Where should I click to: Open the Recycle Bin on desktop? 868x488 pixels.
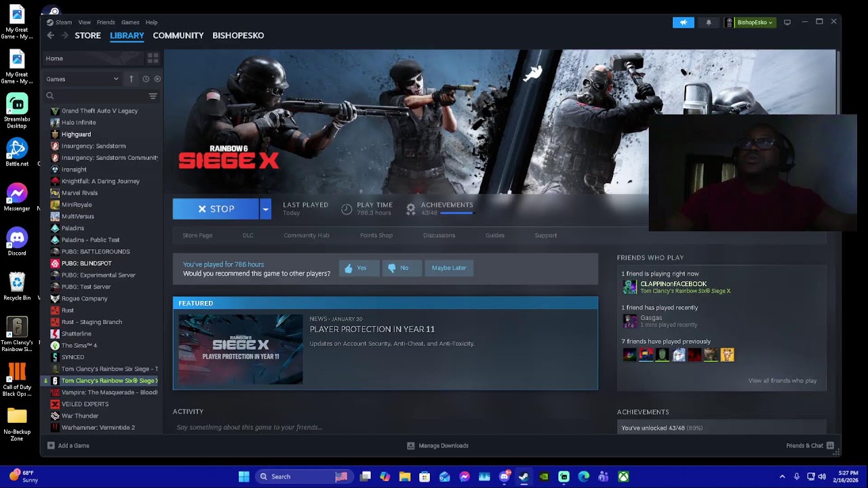point(17,286)
